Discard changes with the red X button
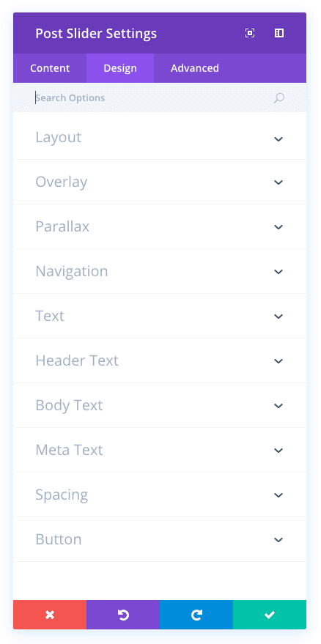Screen dimensions: 321x644 [50, 615]
